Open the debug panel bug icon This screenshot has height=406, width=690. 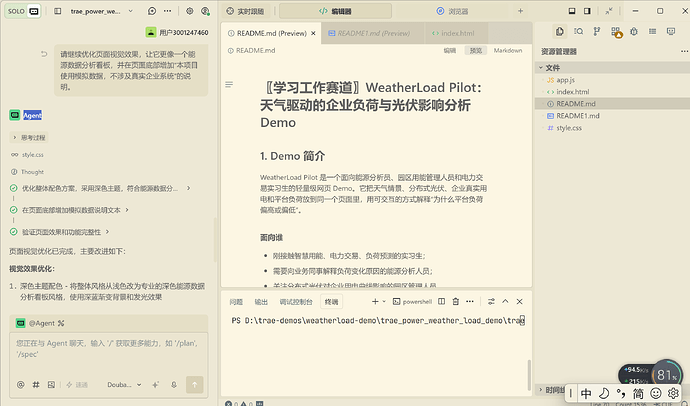634,31
